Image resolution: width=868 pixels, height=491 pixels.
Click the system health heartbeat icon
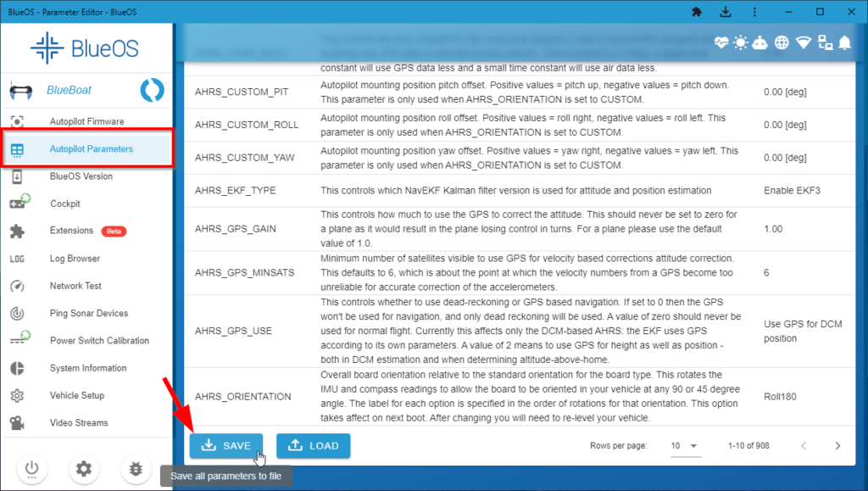click(723, 42)
